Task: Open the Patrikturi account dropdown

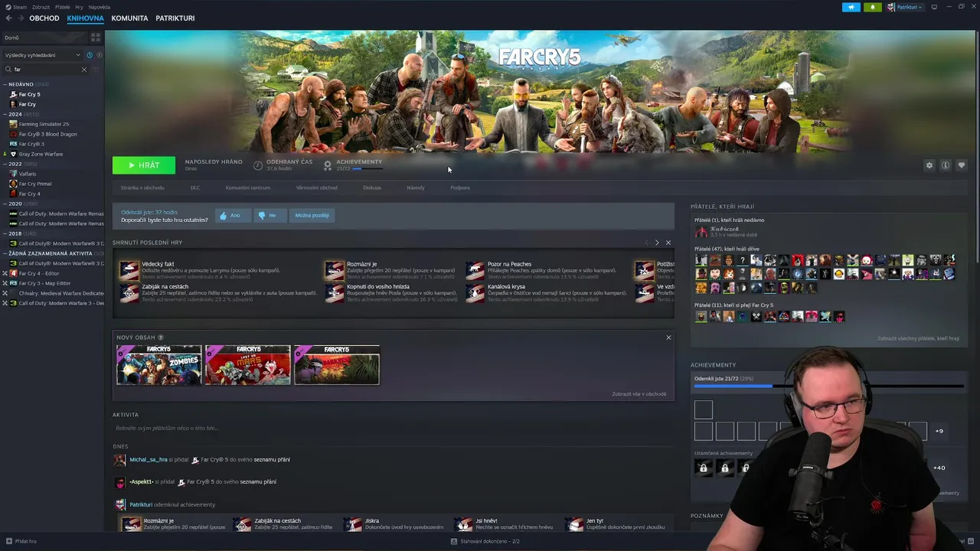Action: (905, 7)
